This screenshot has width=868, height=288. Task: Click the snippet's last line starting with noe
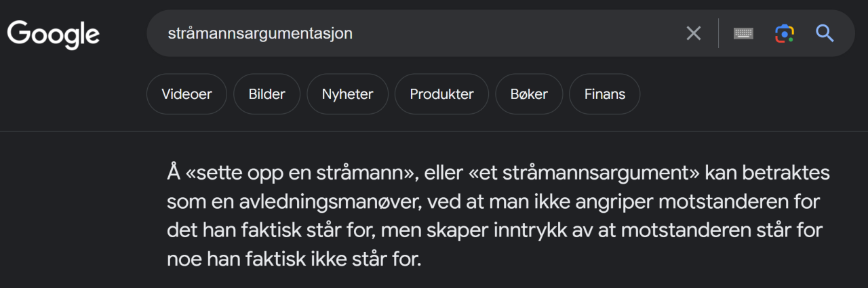pos(294,260)
